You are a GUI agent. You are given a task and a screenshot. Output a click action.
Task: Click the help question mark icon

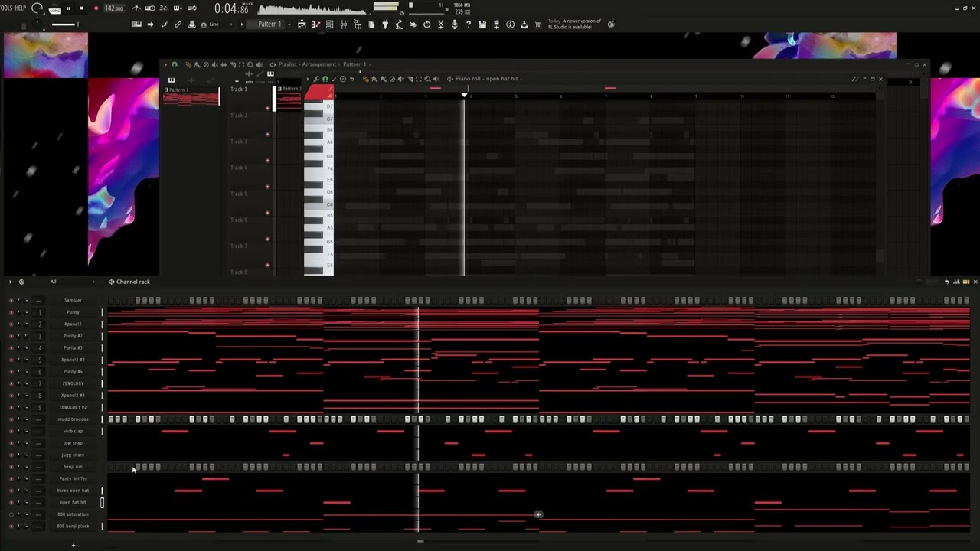469,24
